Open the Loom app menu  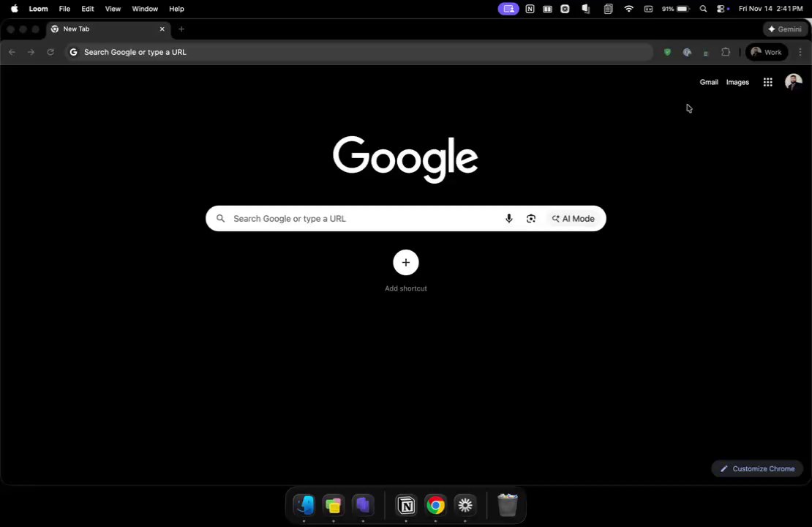[38, 9]
